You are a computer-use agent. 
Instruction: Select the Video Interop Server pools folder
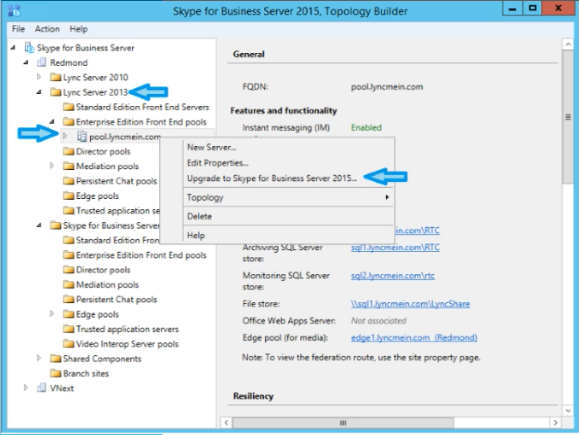point(121,344)
